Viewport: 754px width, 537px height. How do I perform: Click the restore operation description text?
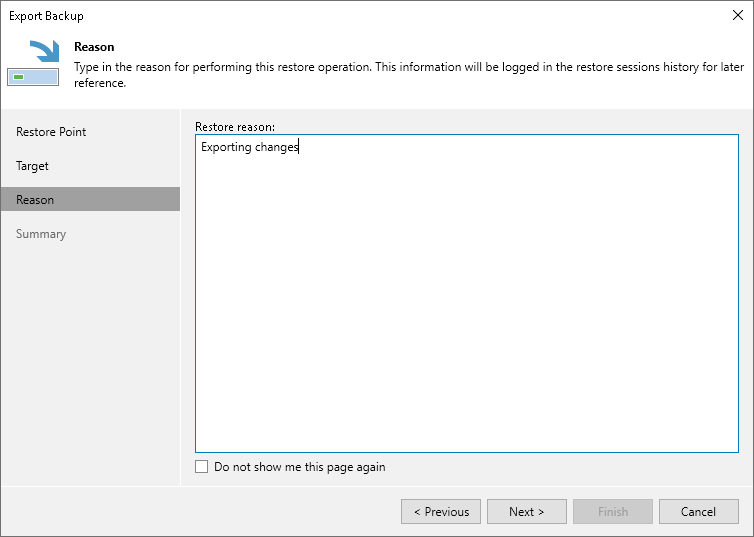click(x=400, y=66)
